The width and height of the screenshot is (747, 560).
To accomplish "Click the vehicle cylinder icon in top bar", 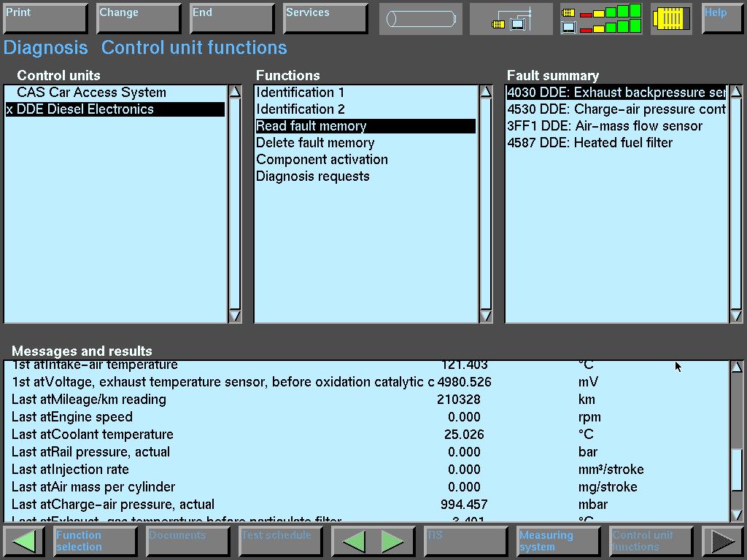I will [x=420, y=19].
